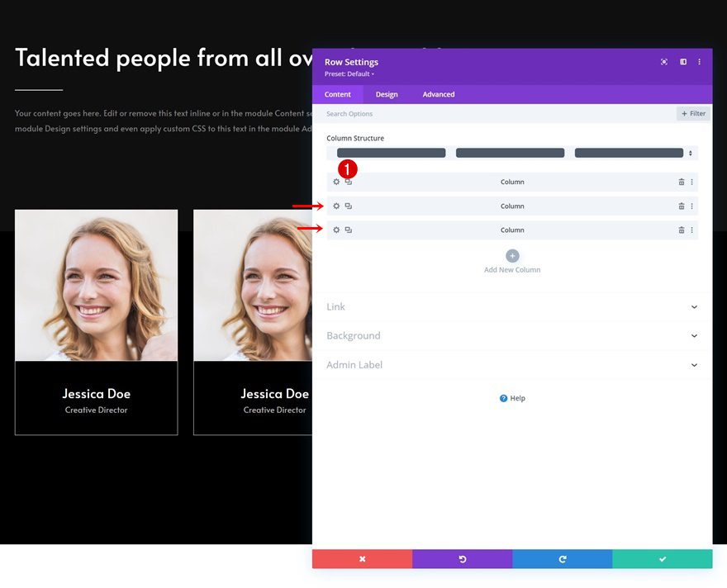727x588 pixels.
Task: Switch to the Advanced tab
Action: click(438, 94)
